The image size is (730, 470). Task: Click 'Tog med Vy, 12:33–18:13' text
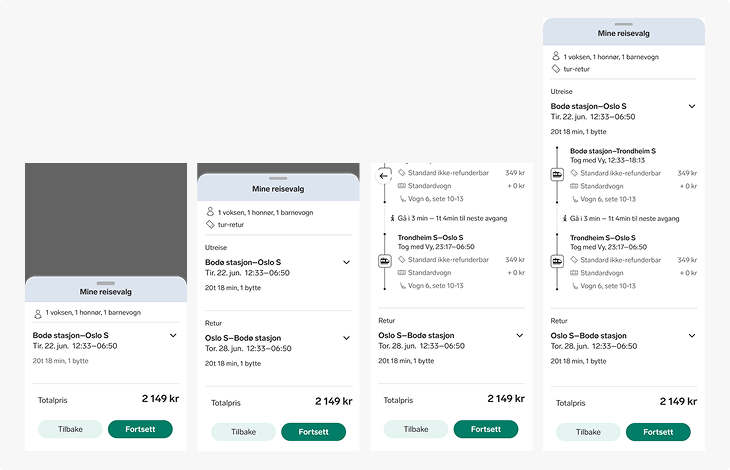tap(607, 161)
